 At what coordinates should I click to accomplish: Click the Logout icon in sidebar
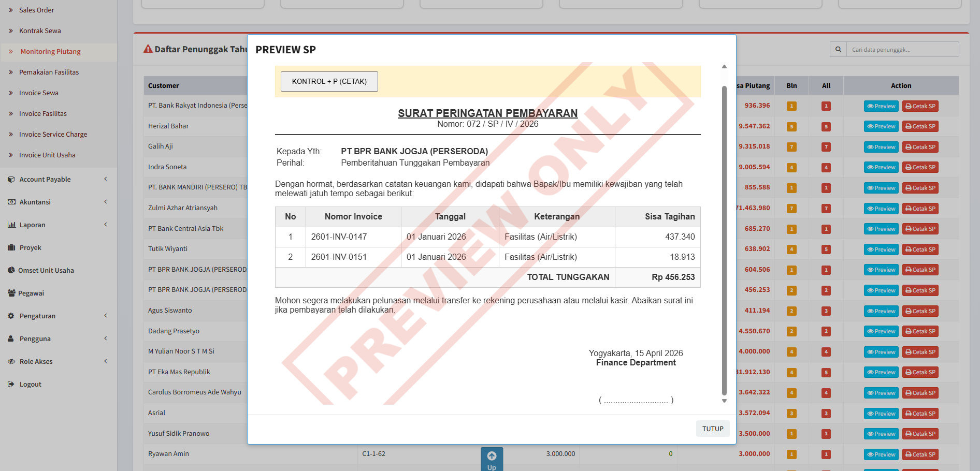(11, 385)
